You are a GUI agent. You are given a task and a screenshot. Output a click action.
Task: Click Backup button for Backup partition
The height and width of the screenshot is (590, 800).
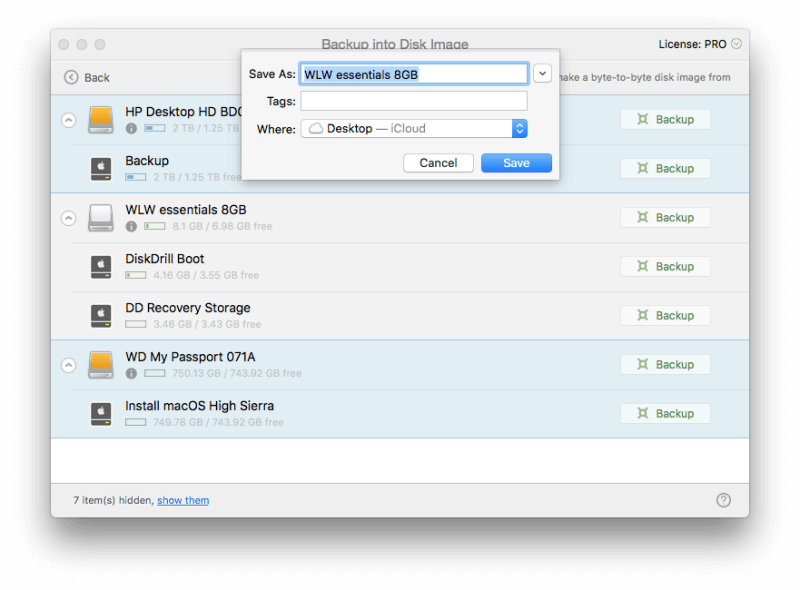point(665,168)
